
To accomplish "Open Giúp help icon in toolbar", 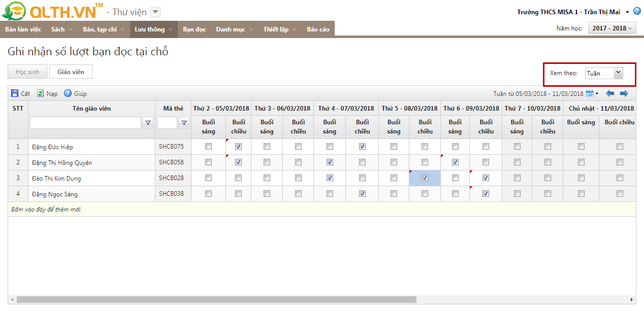I will [68, 93].
